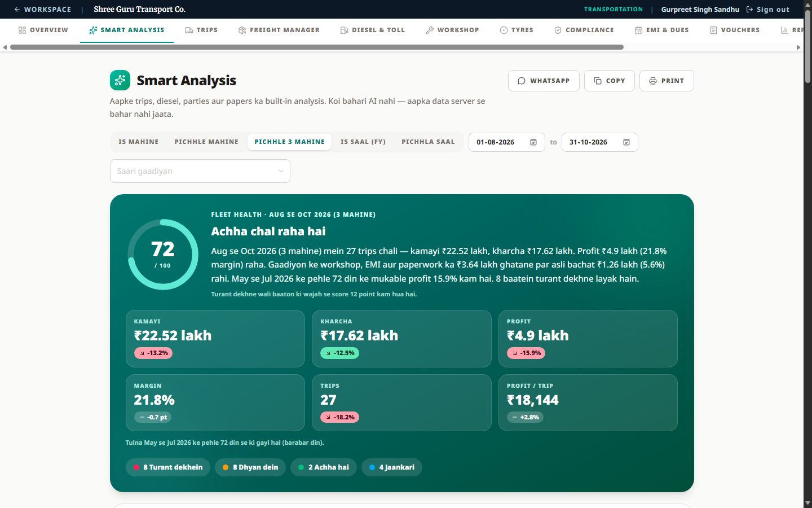Select the Pichhle 3 Mahine period
The height and width of the screenshot is (508, 812).
point(290,142)
